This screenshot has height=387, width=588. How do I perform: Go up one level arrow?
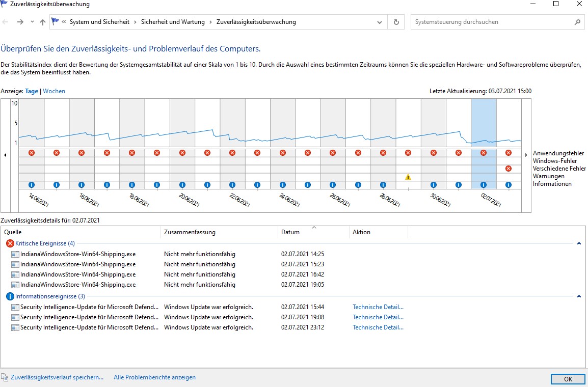[x=43, y=22]
